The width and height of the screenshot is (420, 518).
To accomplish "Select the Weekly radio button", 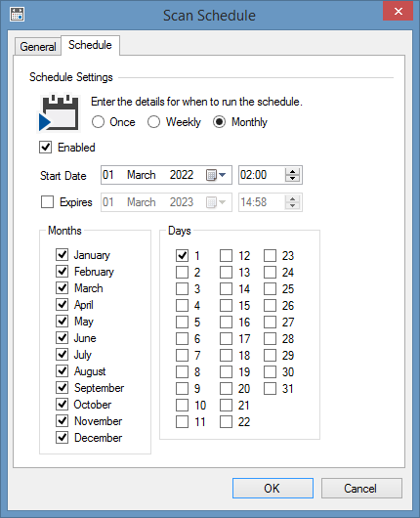I will tap(153, 122).
